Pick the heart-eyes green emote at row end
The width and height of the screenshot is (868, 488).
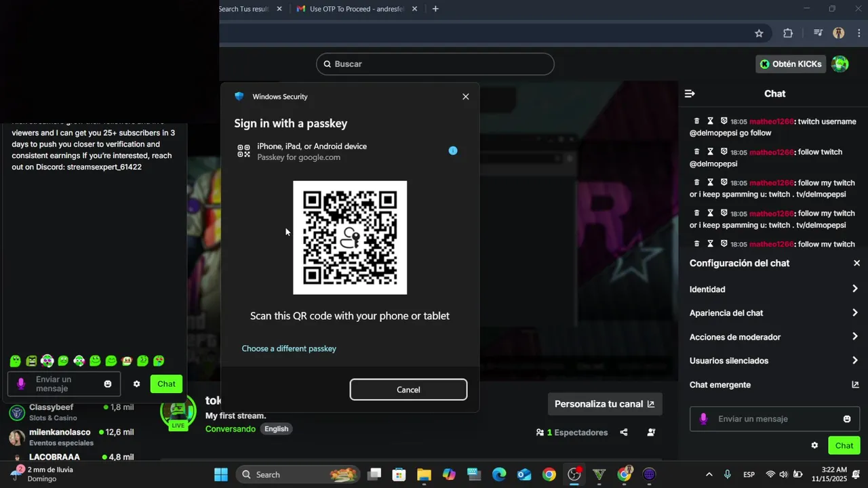(x=159, y=361)
